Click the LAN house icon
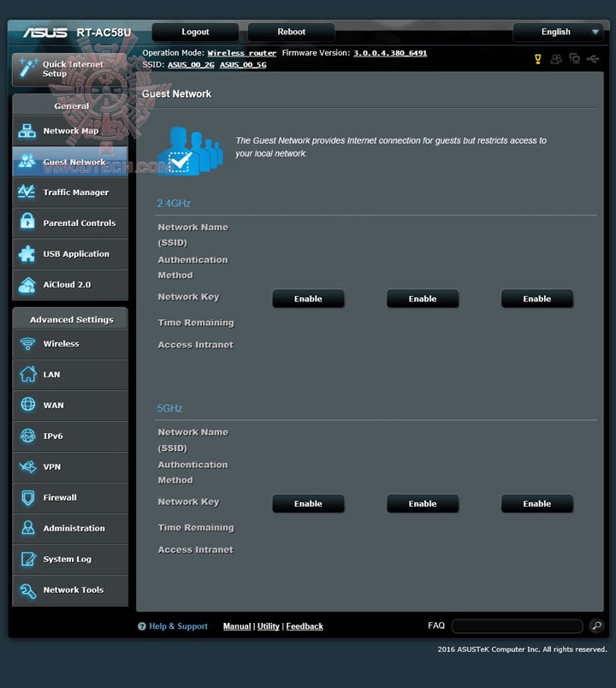The width and height of the screenshot is (616, 688). (28, 374)
